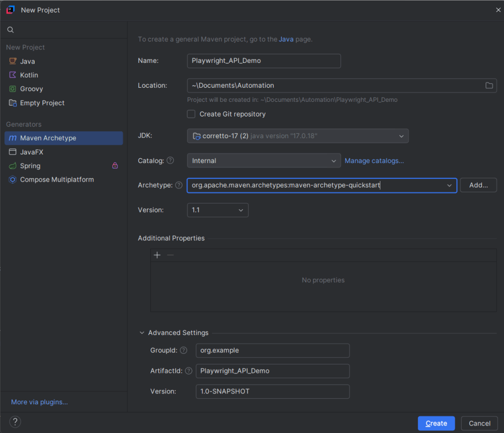504x433 pixels.
Task: Click the help icon next to Archetype
Action: pos(178,185)
